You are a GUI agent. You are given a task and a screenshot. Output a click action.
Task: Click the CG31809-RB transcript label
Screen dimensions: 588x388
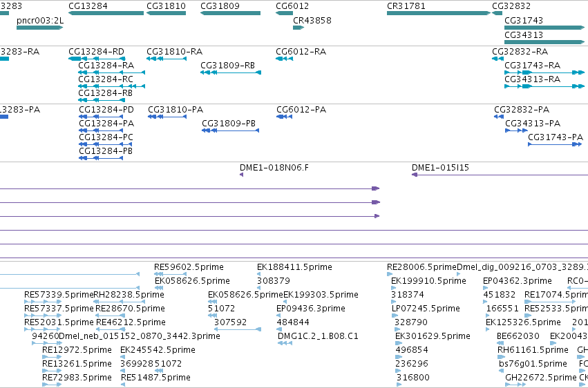(227, 65)
